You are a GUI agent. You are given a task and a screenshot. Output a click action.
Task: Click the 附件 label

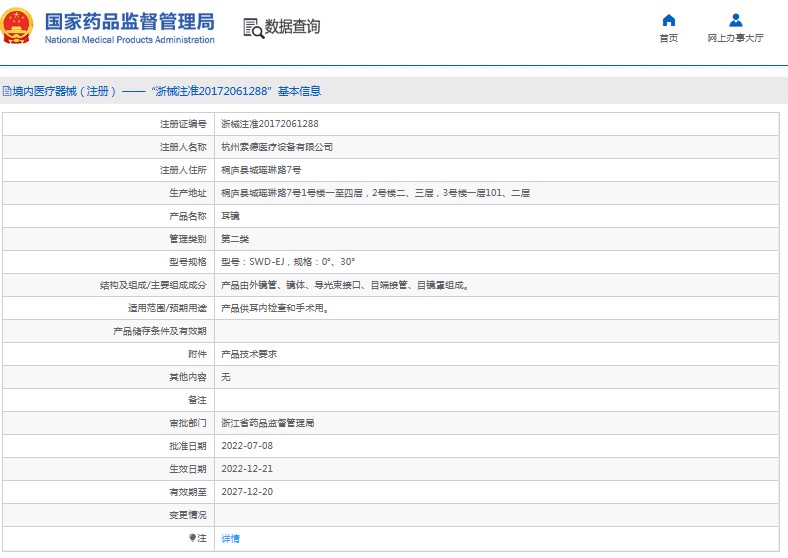click(198, 354)
